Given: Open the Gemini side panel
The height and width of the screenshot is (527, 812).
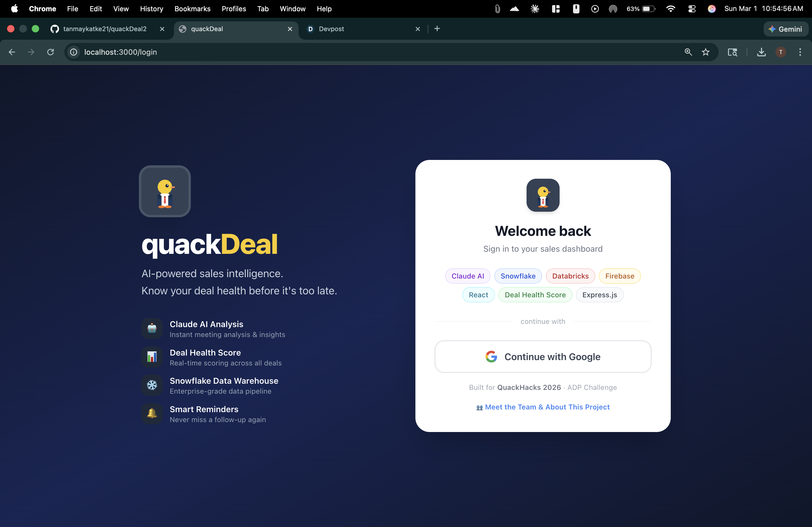Looking at the screenshot, I should coord(785,29).
